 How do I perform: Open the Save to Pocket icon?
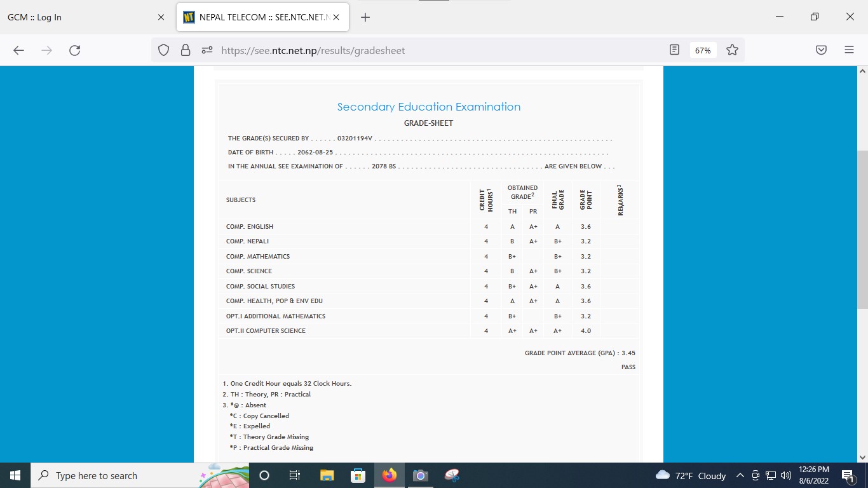[821, 50]
